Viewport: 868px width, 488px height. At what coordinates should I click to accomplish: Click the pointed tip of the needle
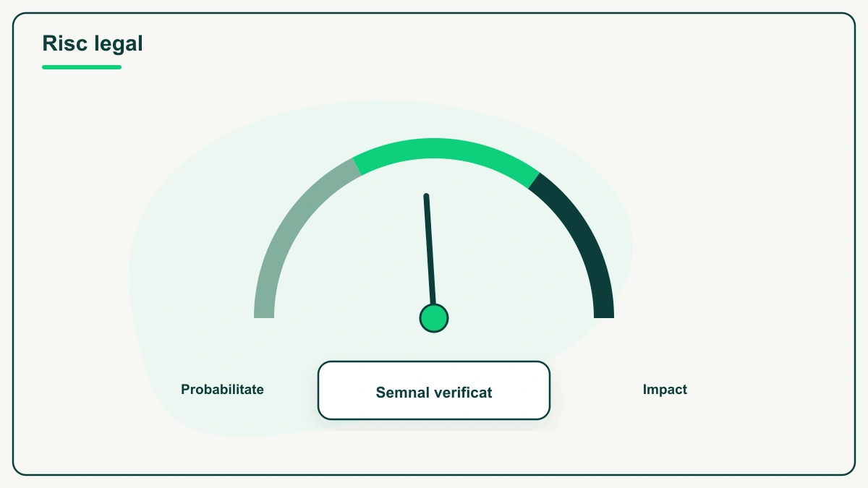[x=426, y=196]
